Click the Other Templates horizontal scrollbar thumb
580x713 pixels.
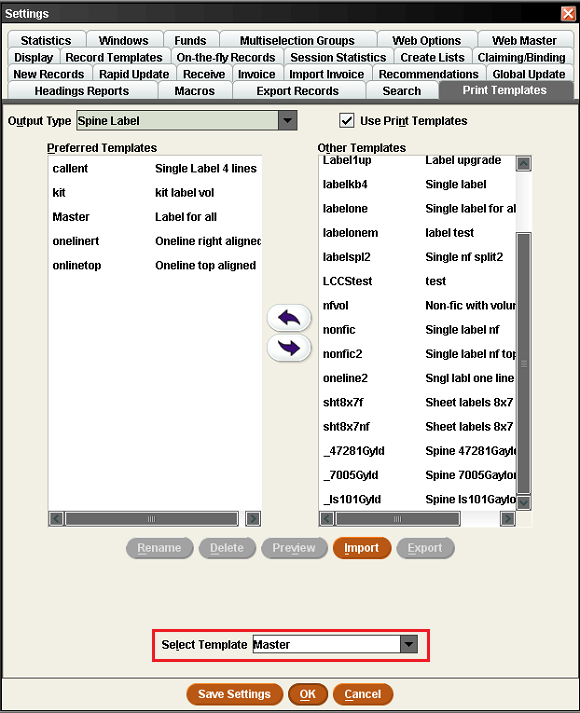(x=398, y=519)
